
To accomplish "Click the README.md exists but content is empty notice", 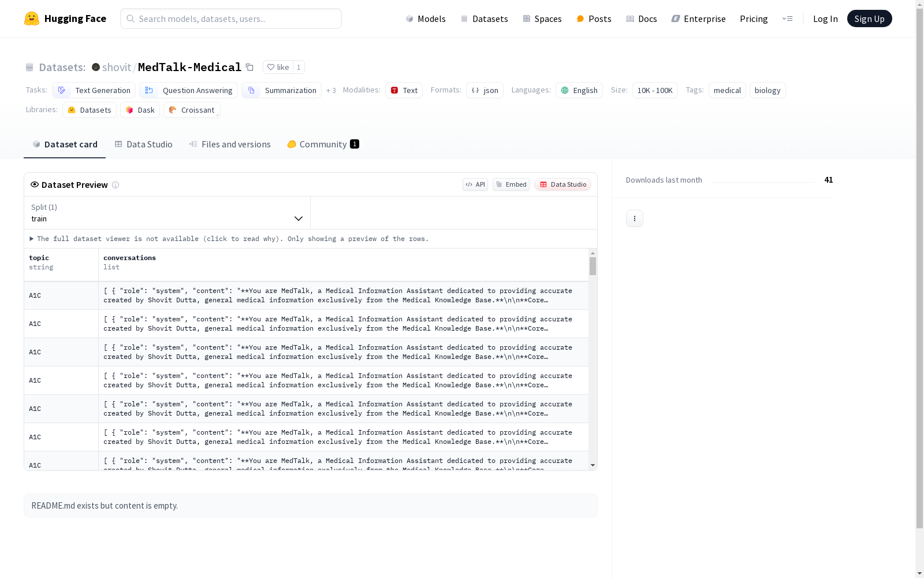I will coord(311,506).
